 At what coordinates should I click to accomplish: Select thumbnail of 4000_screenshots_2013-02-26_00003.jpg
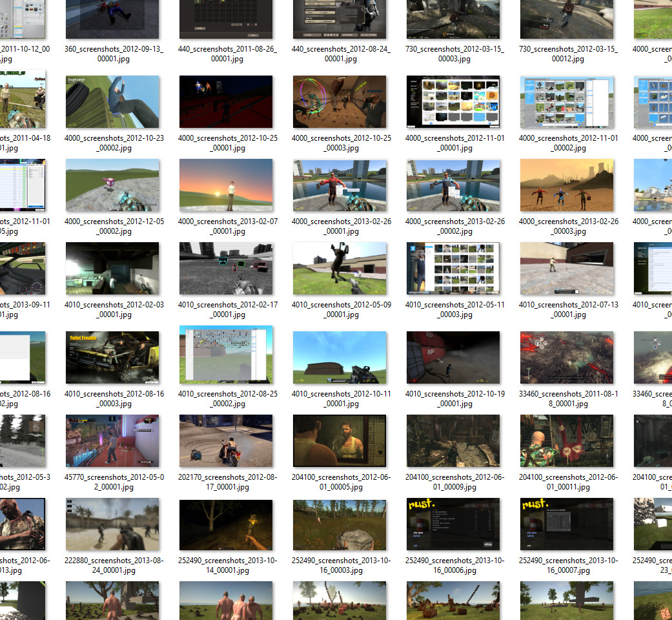point(567,185)
